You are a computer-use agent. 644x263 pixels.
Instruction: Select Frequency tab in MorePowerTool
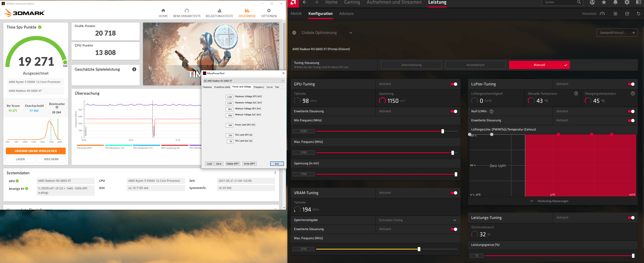pyautogui.click(x=259, y=87)
